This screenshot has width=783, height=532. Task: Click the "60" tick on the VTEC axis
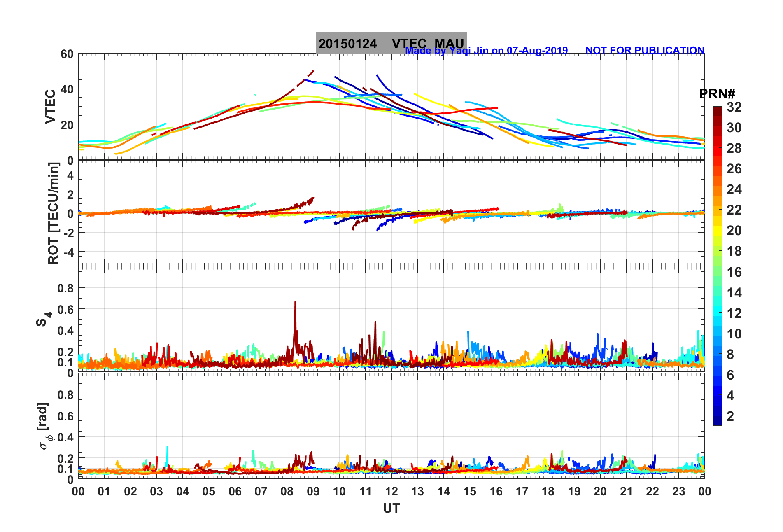point(67,54)
